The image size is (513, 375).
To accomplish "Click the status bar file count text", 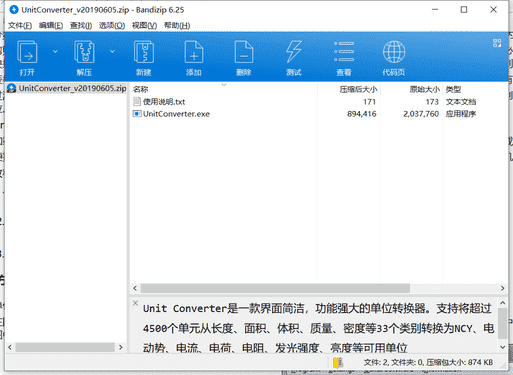I will coord(428,362).
